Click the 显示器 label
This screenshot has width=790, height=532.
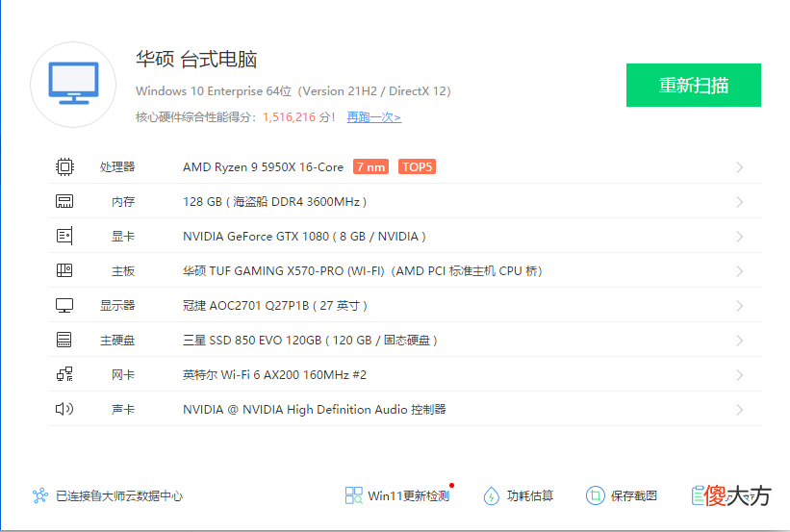116,306
